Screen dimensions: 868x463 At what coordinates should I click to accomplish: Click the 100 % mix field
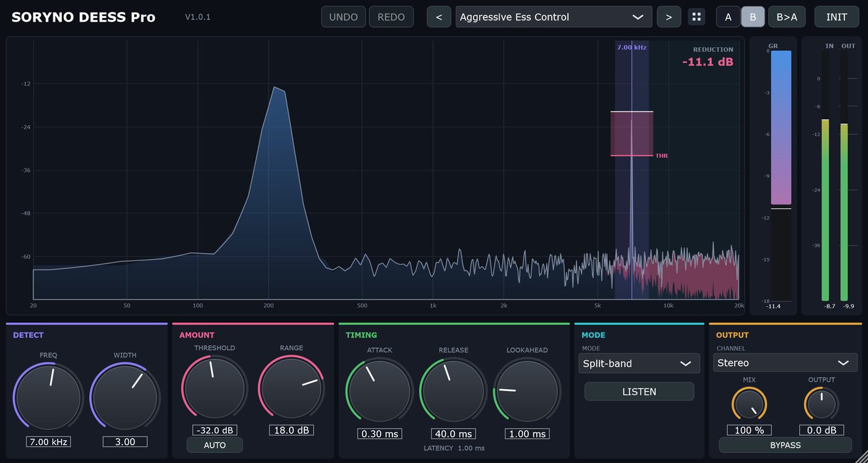749,430
